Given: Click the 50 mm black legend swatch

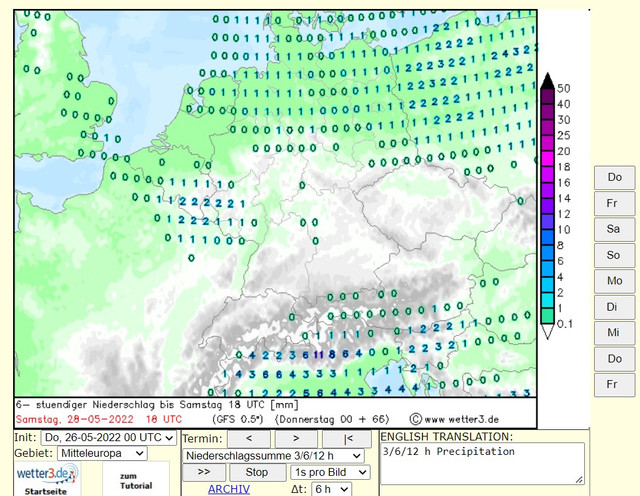Looking at the screenshot, I should [547, 81].
